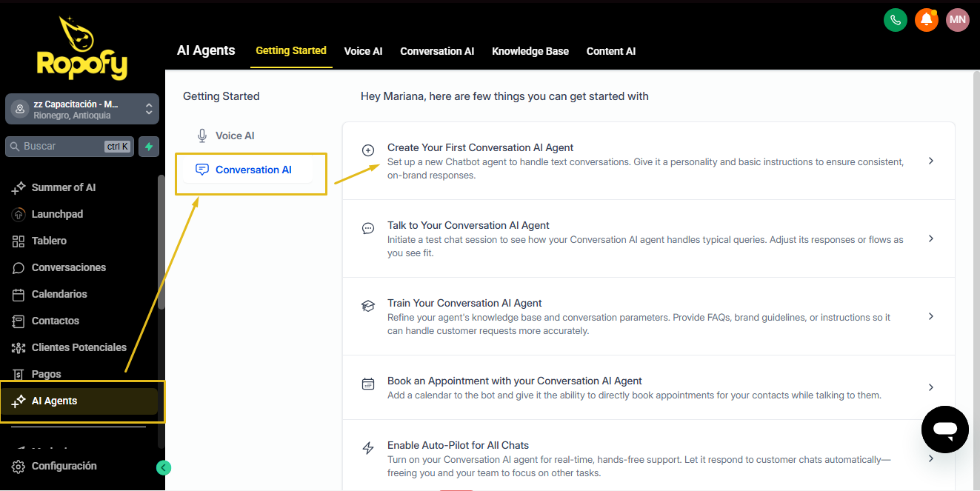Click Talk to Your Conversation AI Agent title
Viewport: 980px width, 491px height.
click(468, 225)
